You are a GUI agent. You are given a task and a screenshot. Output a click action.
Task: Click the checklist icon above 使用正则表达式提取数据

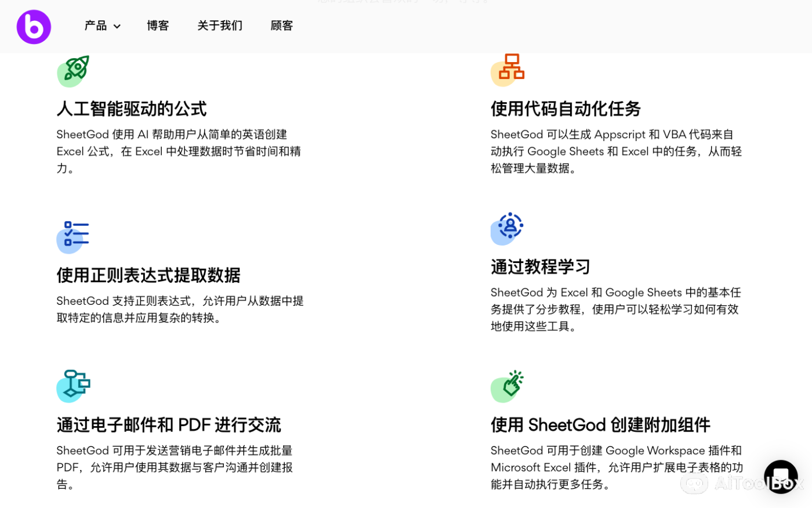pyautogui.click(x=72, y=236)
